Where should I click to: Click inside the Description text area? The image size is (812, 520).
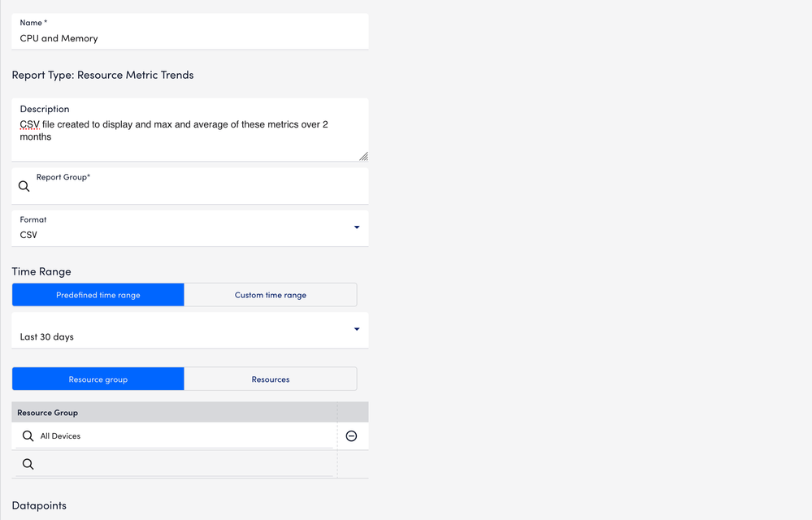(x=190, y=130)
